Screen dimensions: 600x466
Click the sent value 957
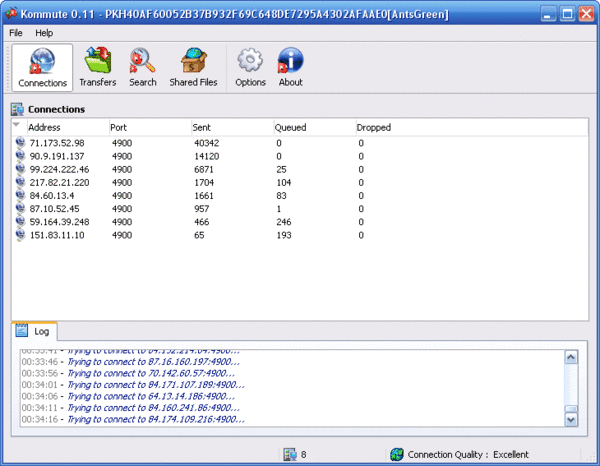(202, 209)
